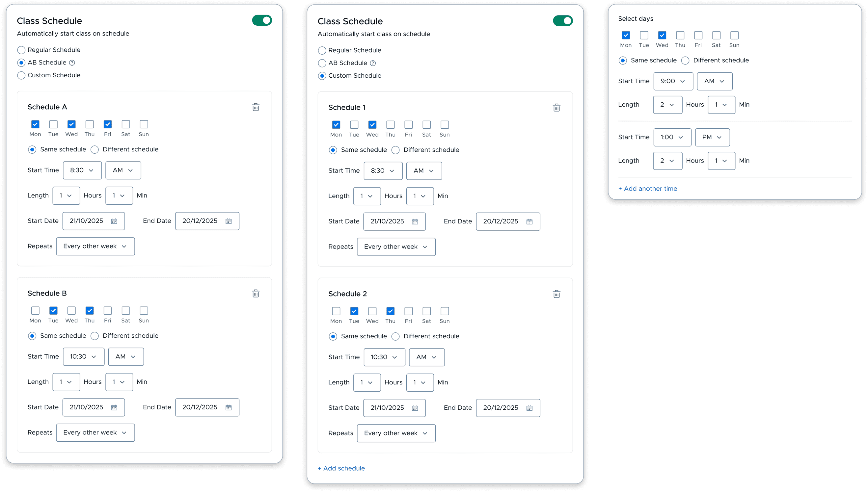This screenshot has width=868, height=492.
Task: Click the trash icon for Schedule 1
Action: (x=556, y=108)
